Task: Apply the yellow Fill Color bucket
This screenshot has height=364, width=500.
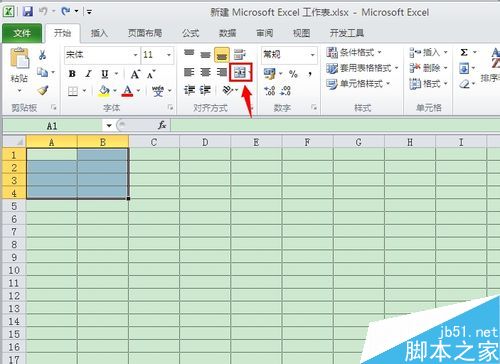Action: click(104, 91)
